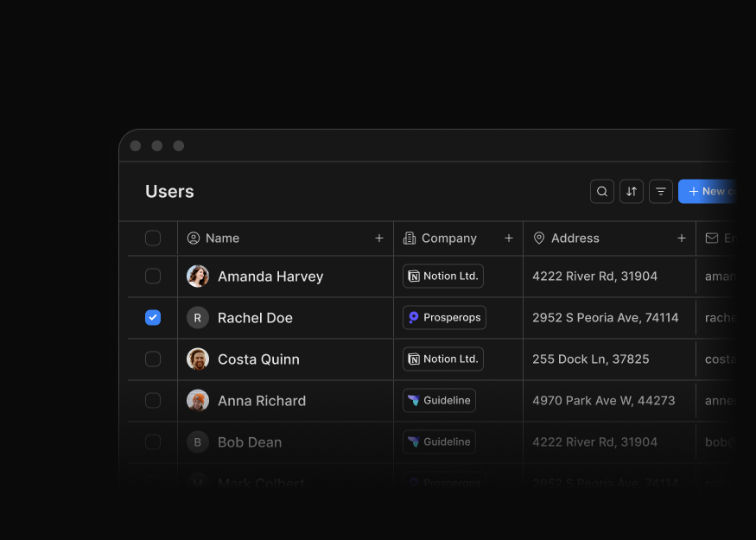
Task: Click the Name column person icon
Action: pyautogui.click(x=194, y=238)
